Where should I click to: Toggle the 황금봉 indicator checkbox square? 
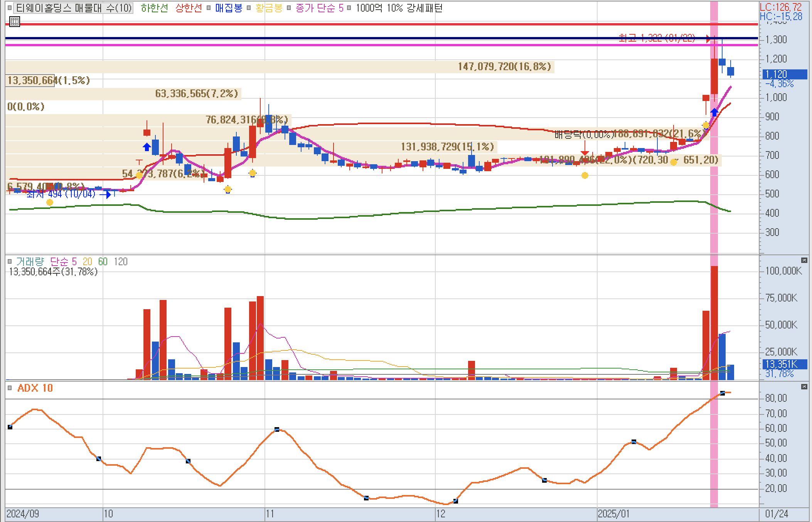249,8
